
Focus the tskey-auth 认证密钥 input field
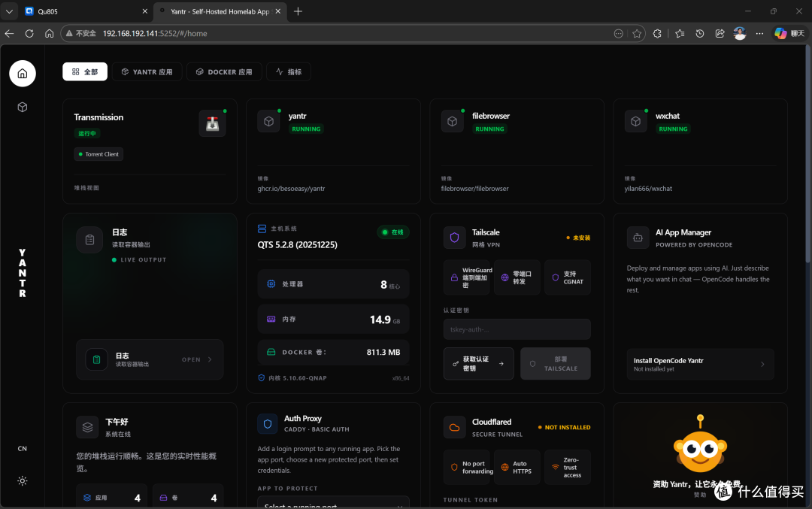[x=517, y=329]
